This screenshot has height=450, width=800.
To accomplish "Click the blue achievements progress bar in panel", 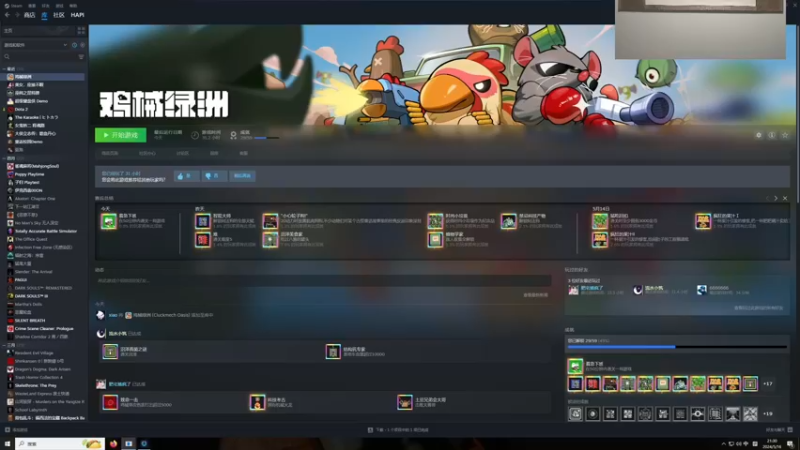I will point(677,347).
